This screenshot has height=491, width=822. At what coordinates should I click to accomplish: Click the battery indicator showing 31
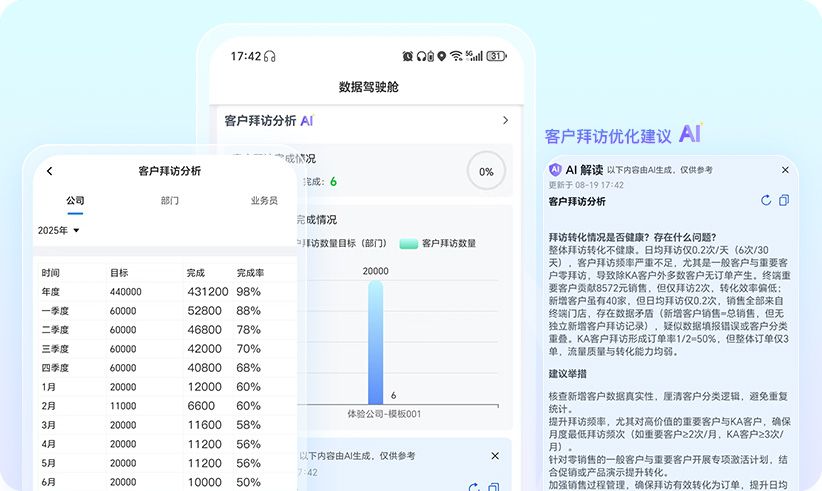click(496, 56)
